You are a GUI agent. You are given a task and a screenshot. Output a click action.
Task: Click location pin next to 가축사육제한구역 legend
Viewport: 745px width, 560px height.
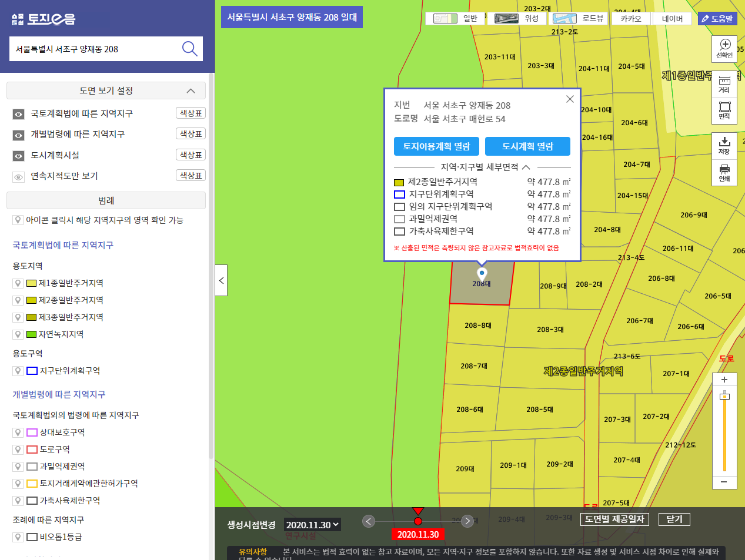point(18,501)
